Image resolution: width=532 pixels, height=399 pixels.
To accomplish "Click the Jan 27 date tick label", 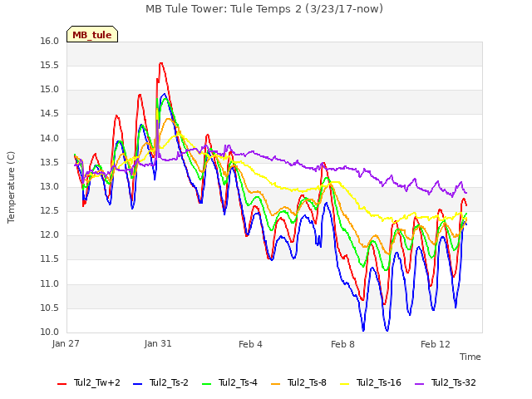I will 66,343.
